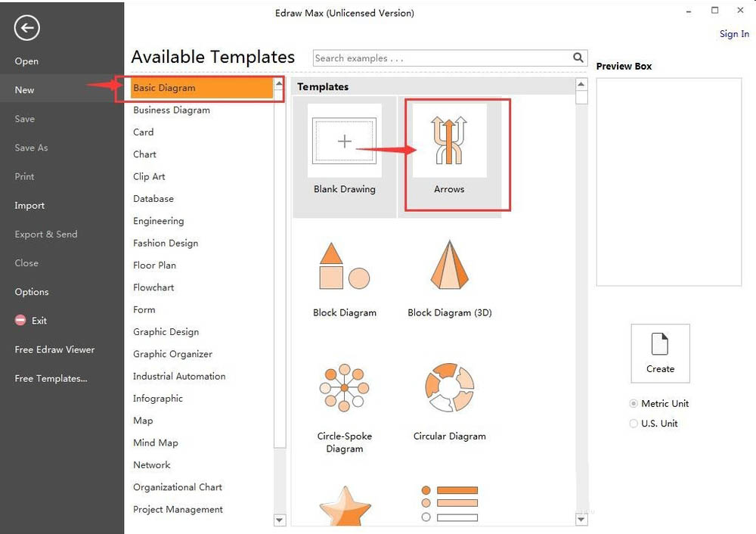Choose Save As in the sidebar
This screenshot has width=756, height=534.
click(31, 147)
